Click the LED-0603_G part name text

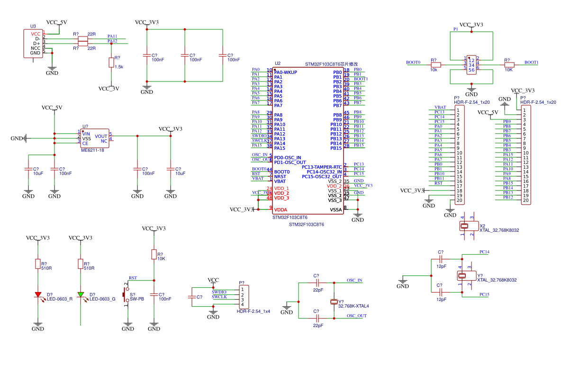click(102, 299)
